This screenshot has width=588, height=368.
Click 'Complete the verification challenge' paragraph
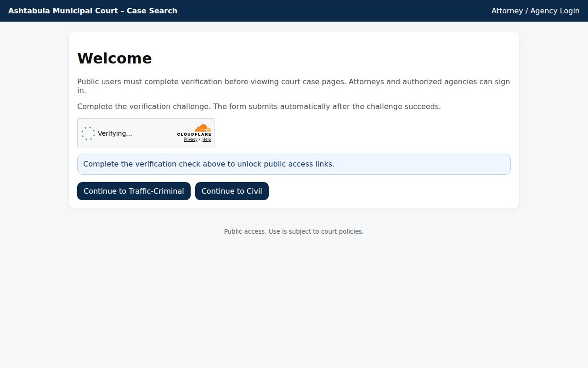coord(259,107)
